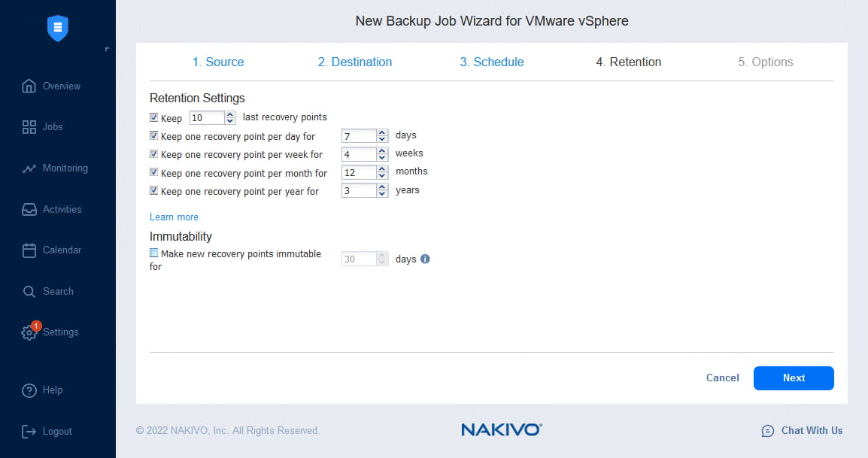Open the Learn more link

click(174, 217)
